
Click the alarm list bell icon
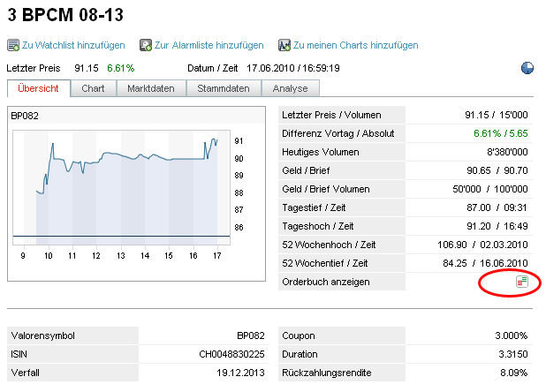(146, 45)
